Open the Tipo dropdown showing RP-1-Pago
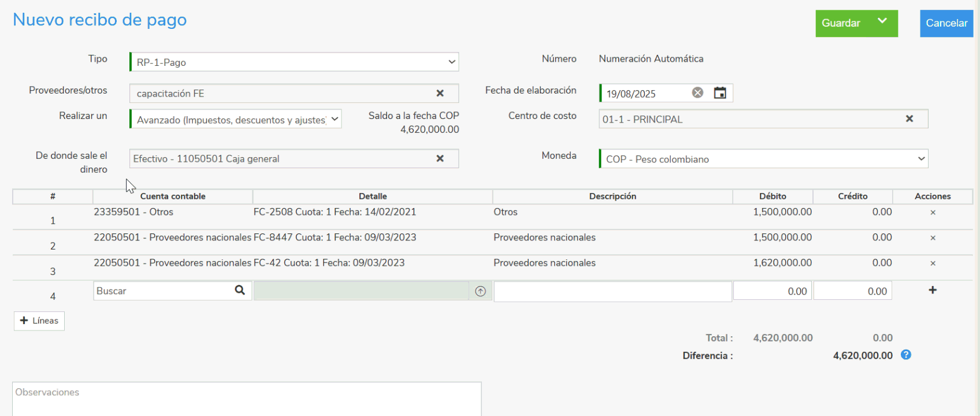Screen dimensions: 980x416 294,62
